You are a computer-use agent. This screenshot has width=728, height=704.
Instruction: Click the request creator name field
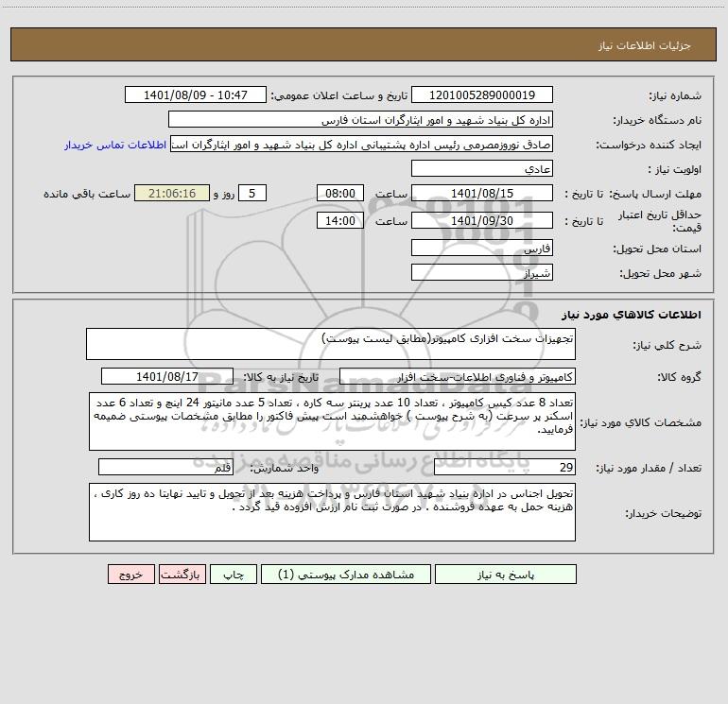(361, 145)
